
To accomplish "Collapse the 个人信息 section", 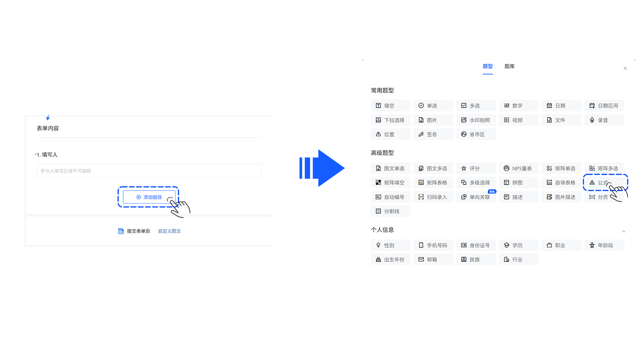I will [623, 232].
